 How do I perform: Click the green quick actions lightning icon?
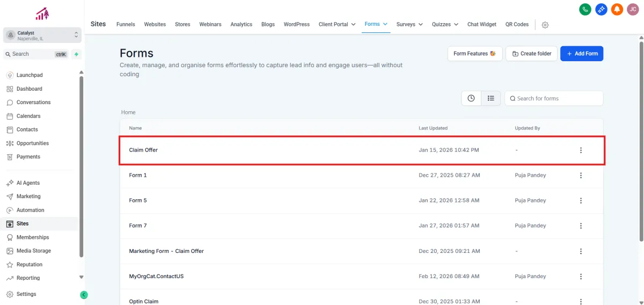[x=77, y=54]
